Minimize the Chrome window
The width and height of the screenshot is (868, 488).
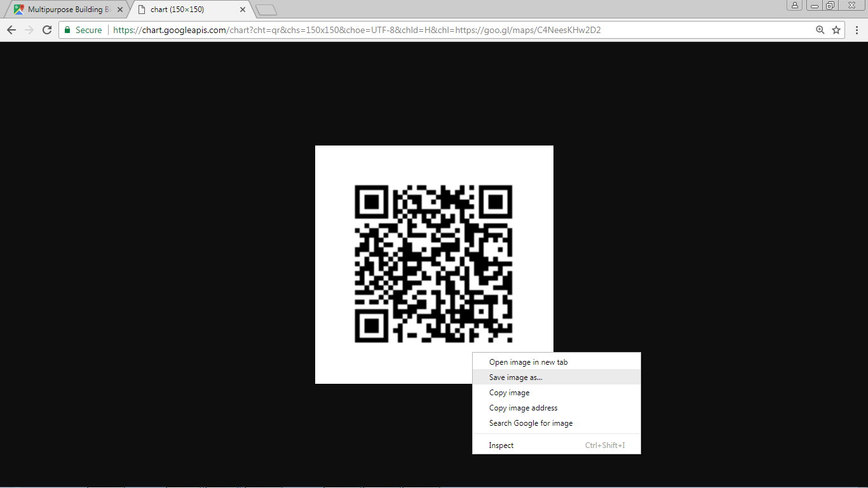pos(813,5)
